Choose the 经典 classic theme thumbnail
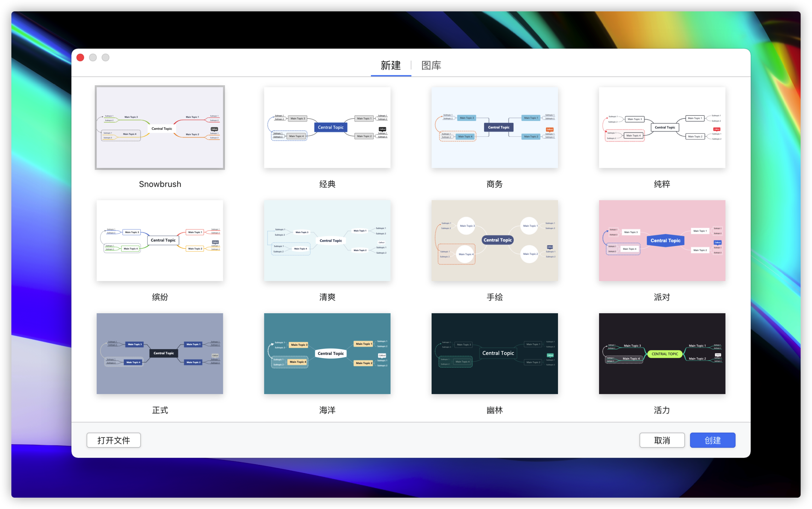Screen dimensions: 812x509 [327, 128]
